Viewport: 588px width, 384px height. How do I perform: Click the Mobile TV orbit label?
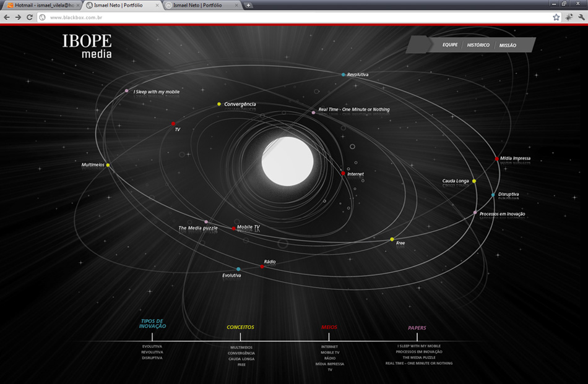(x=248, y=227)
